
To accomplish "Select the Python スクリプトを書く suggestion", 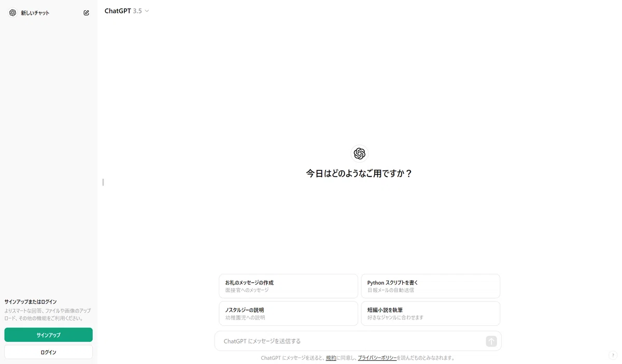I will pos(430,286).
